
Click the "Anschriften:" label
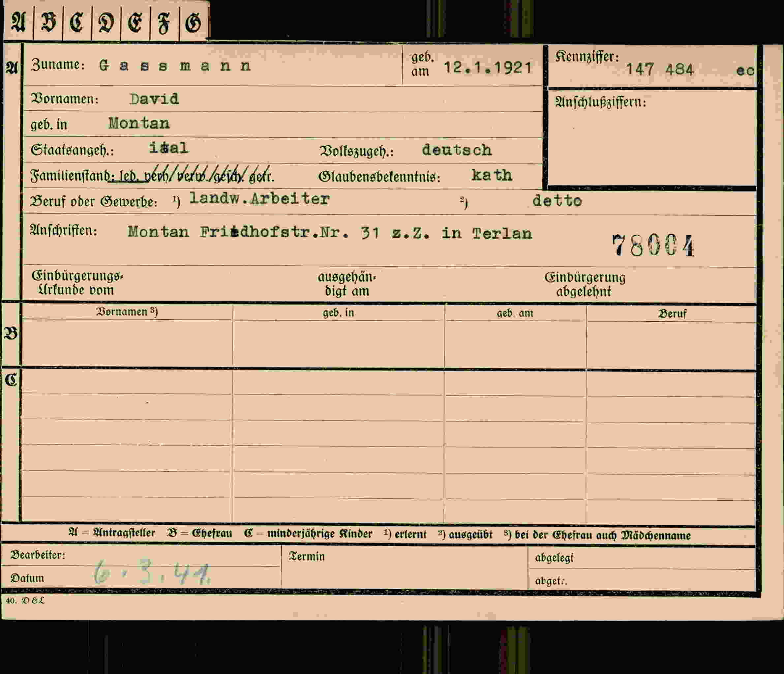click(x=64, y=230)
